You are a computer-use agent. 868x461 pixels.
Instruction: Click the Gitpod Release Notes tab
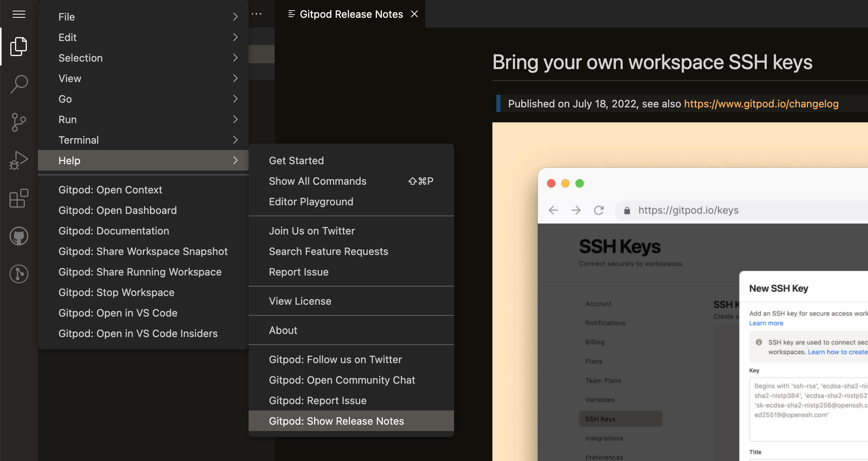point(350,13)
